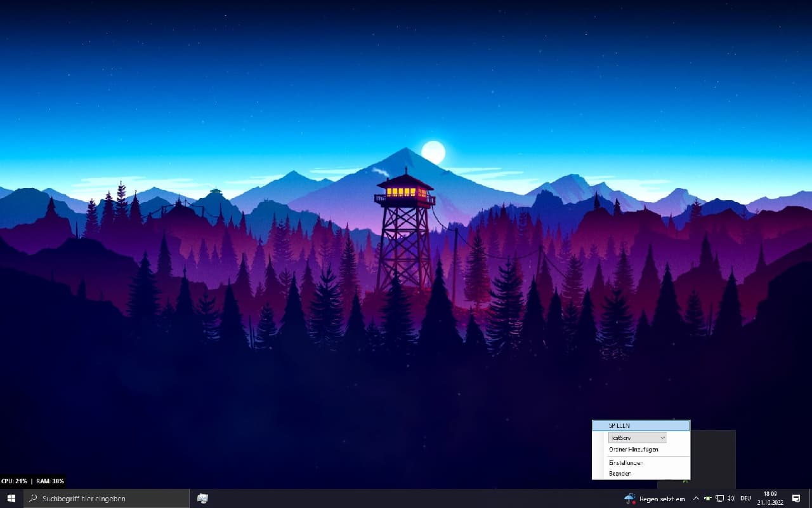Click the CPU: 21% readout

[14, 481]
